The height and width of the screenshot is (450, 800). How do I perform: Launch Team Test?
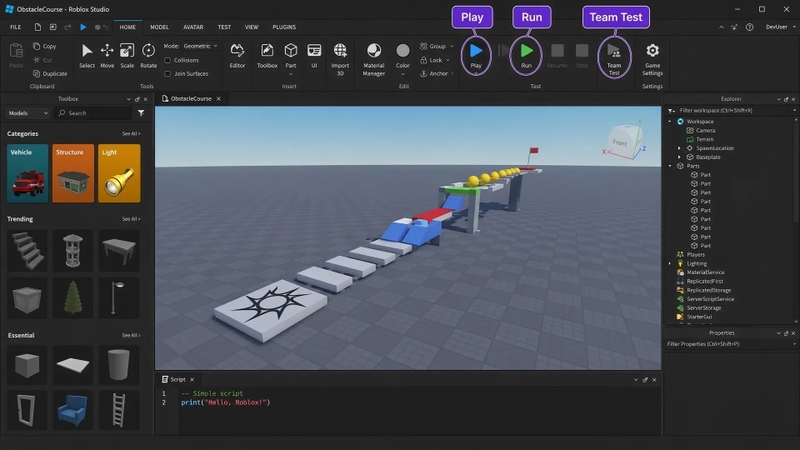(614, 59)
